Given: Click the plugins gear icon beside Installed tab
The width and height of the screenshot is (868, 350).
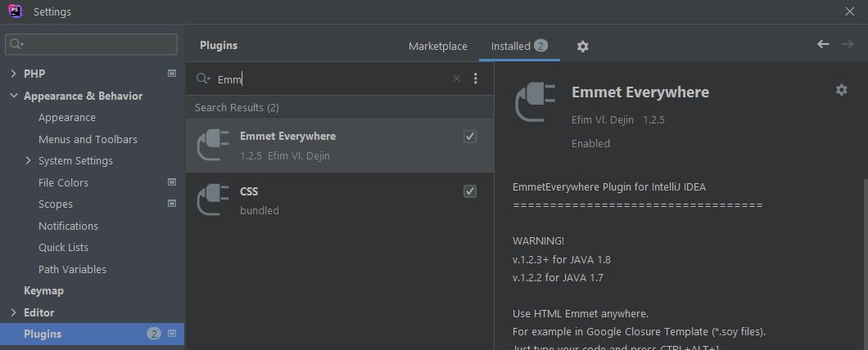Looking at the screenshot, I should point(582,47).
